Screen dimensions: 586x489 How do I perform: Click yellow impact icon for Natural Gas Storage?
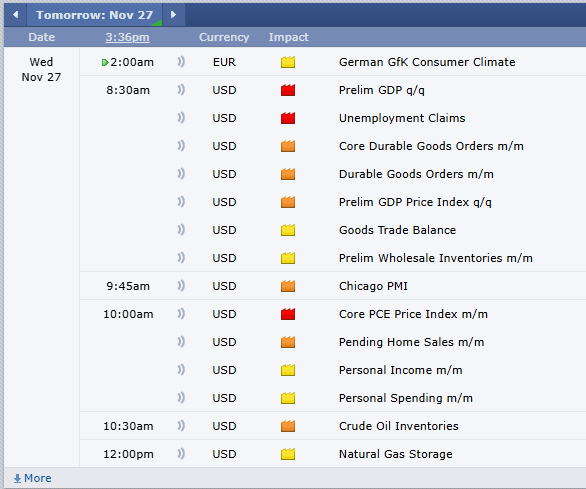288,454
